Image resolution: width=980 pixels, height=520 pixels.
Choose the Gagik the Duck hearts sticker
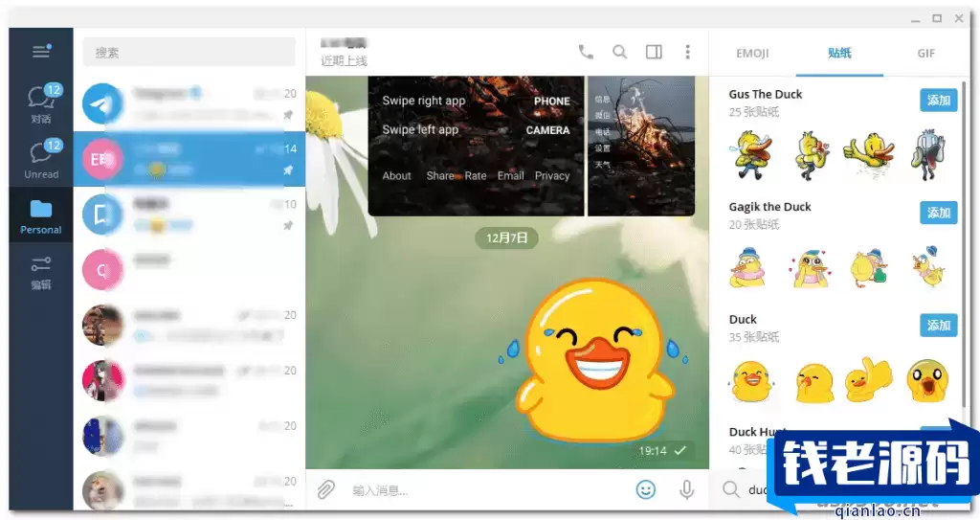(811, 269)
